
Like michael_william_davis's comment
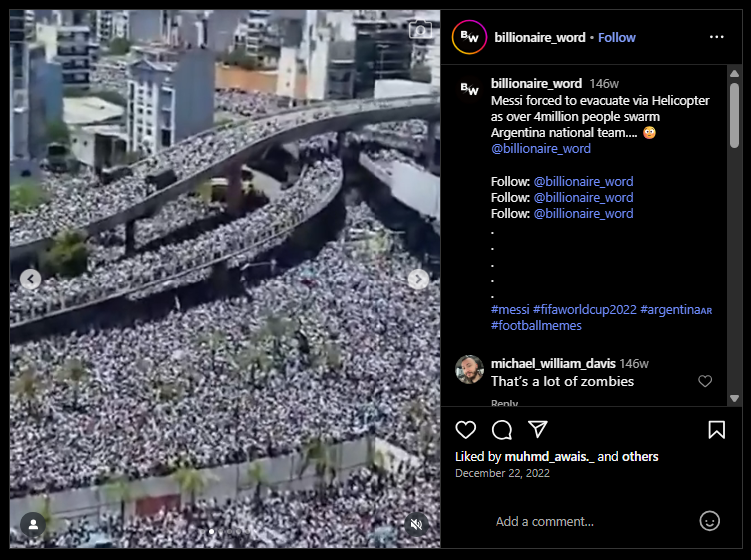(704, 381)
